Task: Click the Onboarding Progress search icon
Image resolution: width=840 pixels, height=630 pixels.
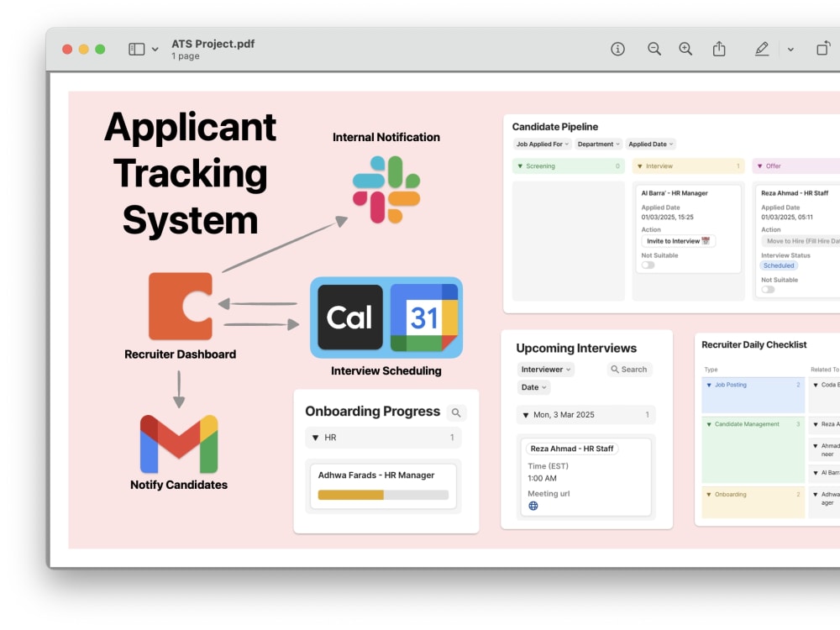Action: [x=456, y=412]
